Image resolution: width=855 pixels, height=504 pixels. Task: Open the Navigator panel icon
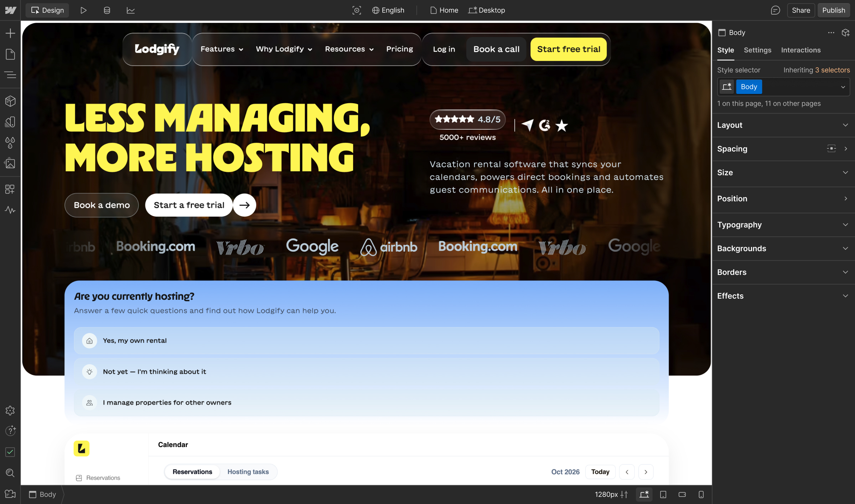[10, 75]
